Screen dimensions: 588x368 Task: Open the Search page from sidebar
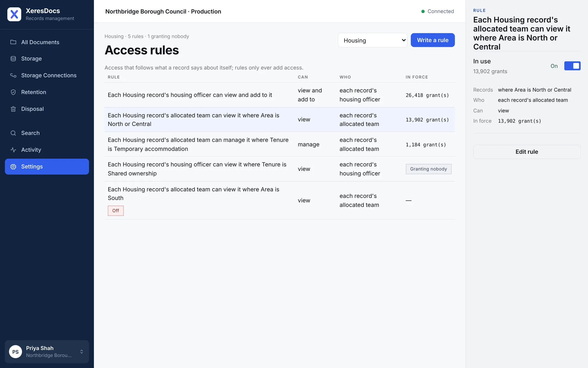[47, 133]
